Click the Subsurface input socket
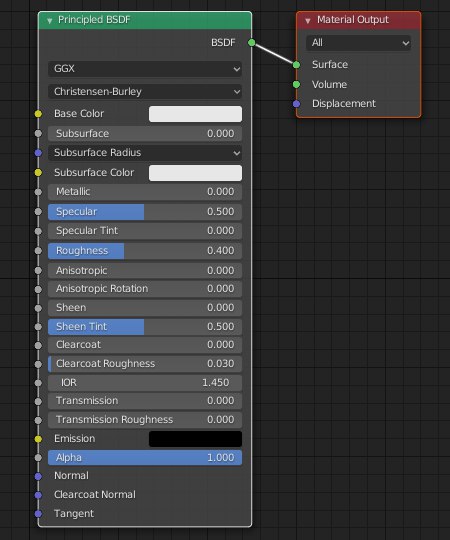 [x=38, y=133]
